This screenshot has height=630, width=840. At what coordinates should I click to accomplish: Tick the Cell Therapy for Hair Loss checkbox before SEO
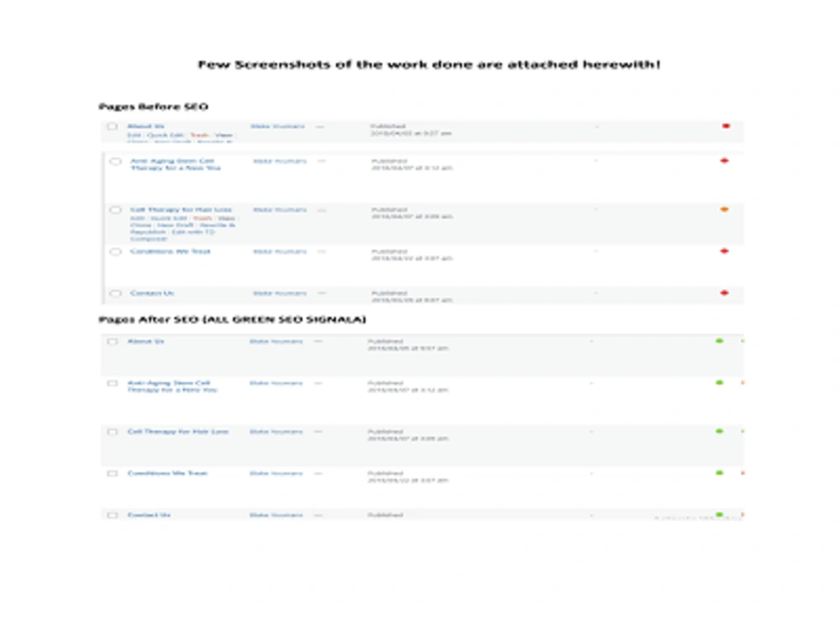pos(115,210)
